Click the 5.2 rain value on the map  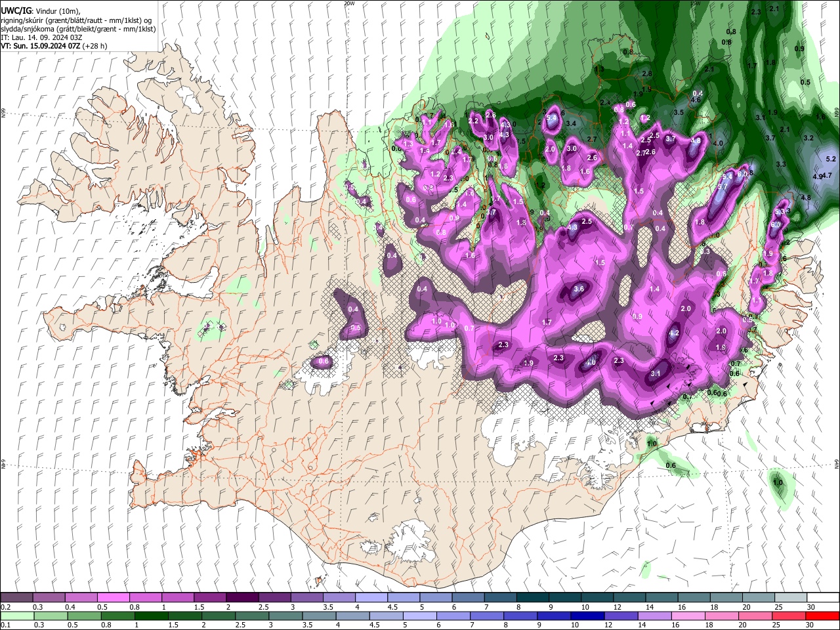click(x=831, y=159)
